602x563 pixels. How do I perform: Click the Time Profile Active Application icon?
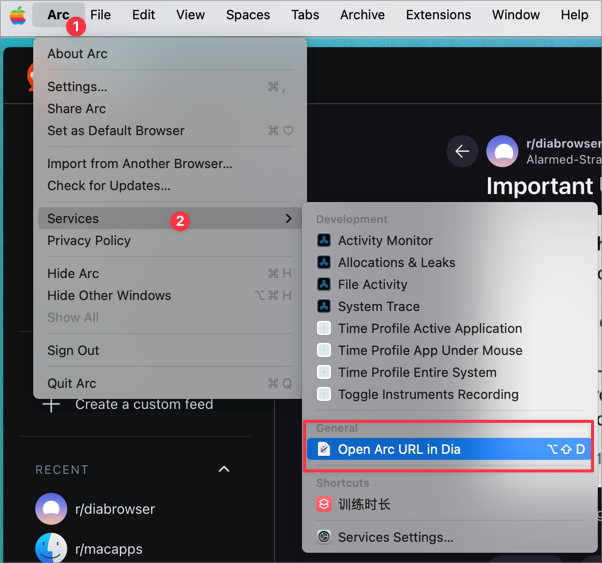click(324, 328)
